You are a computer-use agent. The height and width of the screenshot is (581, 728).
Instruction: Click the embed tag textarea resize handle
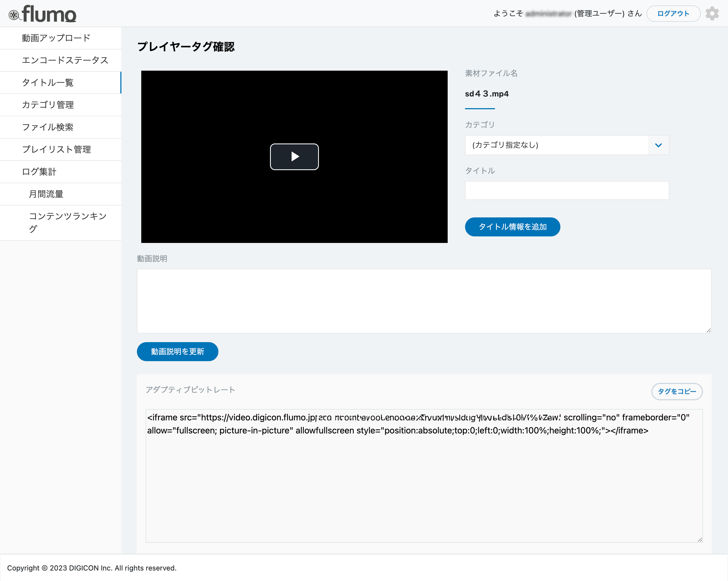[x=700, y=540]
